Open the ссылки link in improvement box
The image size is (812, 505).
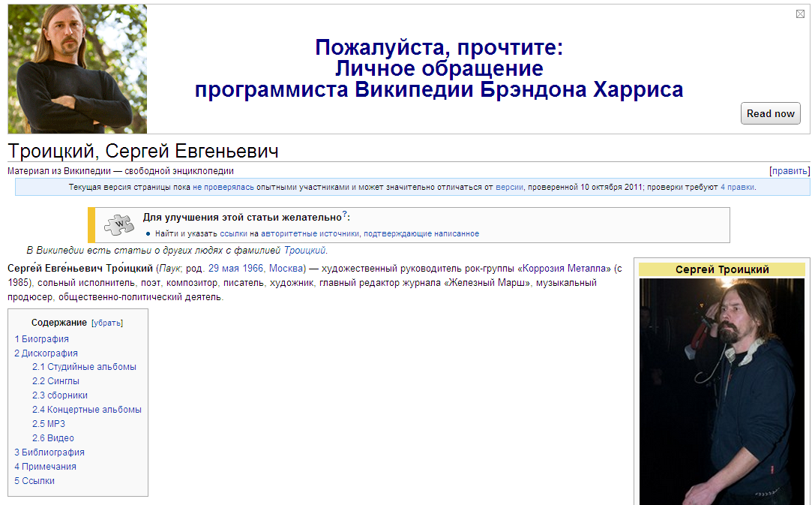click(234, 234)
